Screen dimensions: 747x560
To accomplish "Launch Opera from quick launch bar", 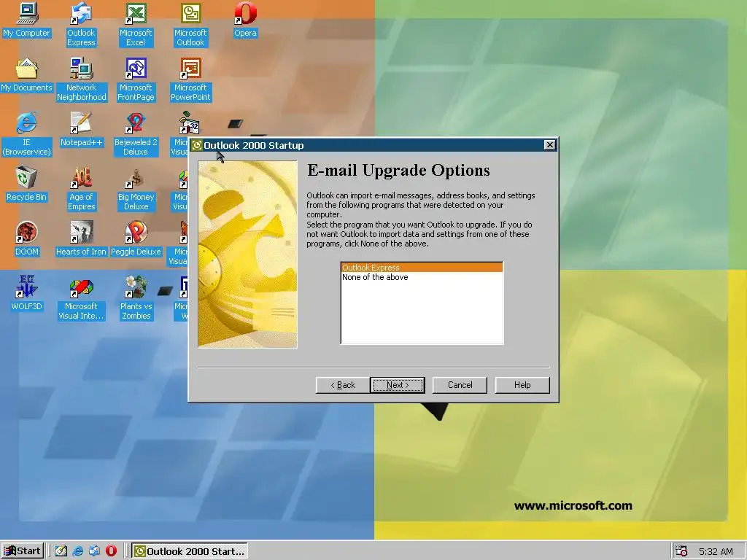I will (x=111, y=551).
